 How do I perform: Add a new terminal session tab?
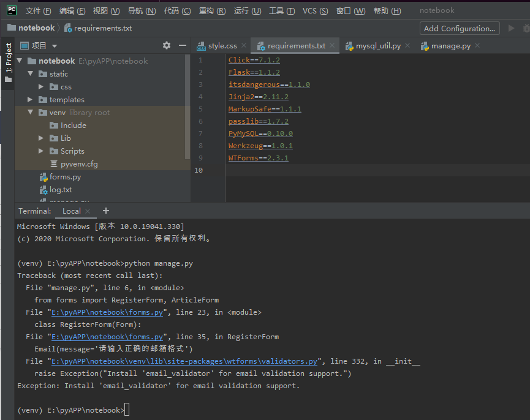105,211
